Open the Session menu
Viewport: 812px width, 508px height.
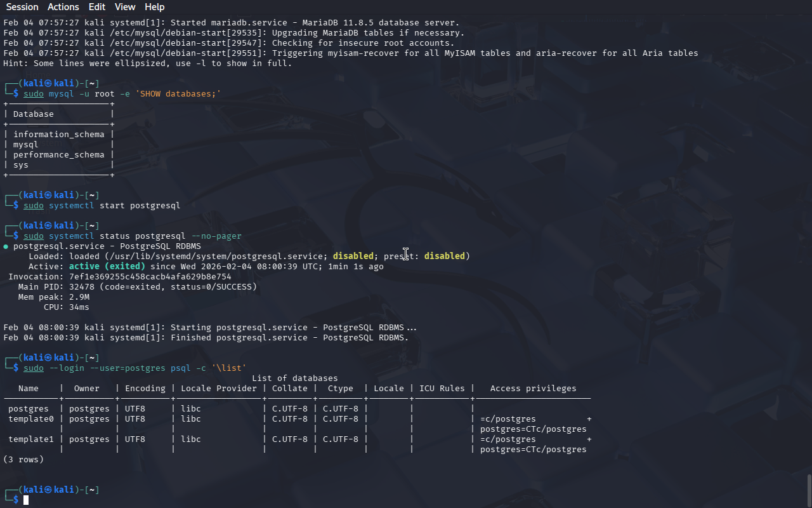point(22,7)
